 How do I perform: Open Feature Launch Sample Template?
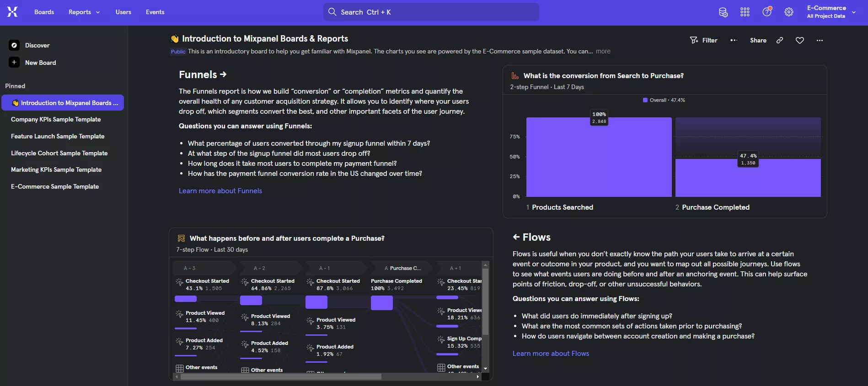[x=58, y=136]
